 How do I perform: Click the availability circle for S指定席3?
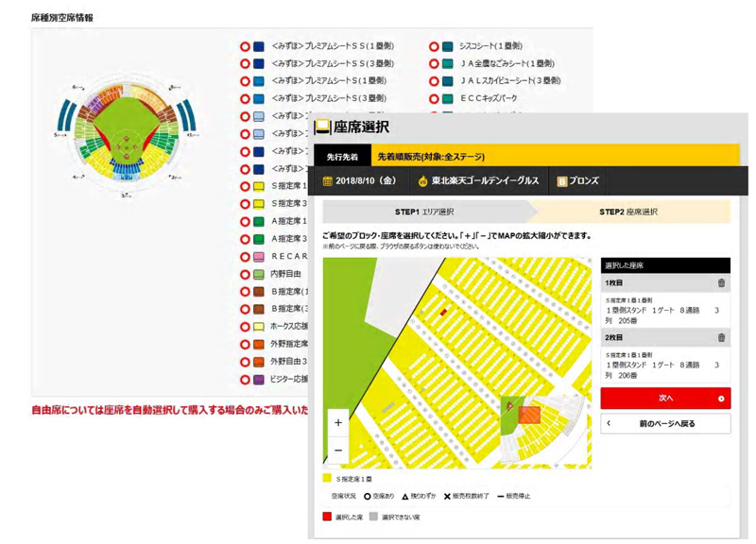click(x=245, y=204)
